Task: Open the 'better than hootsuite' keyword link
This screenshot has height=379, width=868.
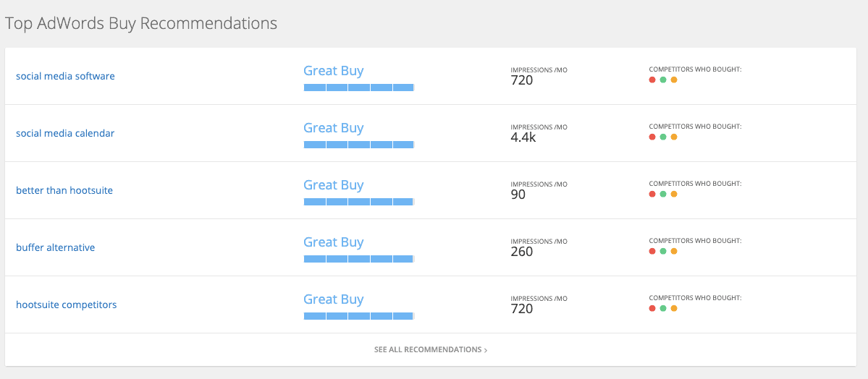Action: click(x=64, y=190)
